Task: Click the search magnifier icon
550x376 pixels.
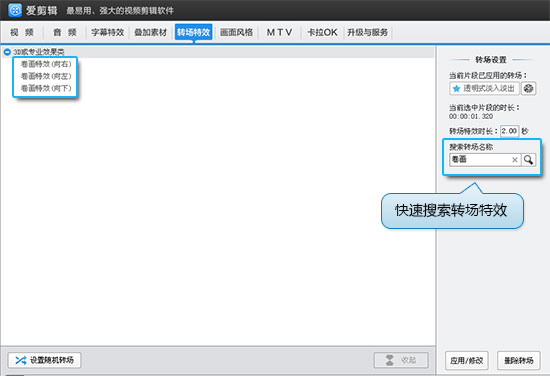Action: tap(528, 160)
